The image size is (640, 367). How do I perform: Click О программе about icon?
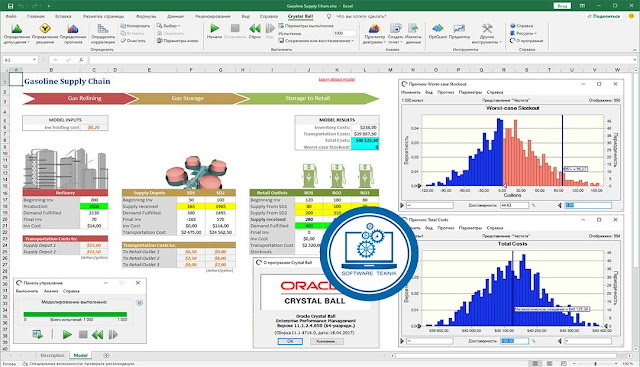click(513, 40)
